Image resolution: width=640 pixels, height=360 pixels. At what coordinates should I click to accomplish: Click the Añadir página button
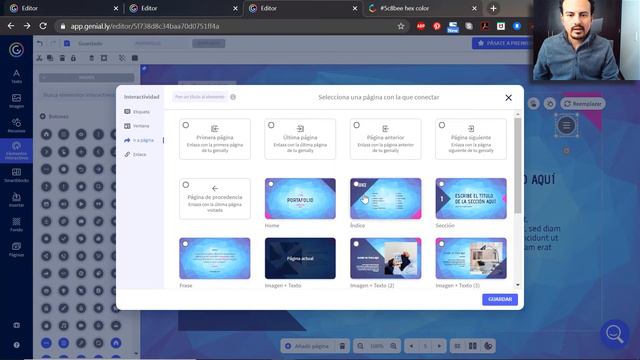click(307, 346)
